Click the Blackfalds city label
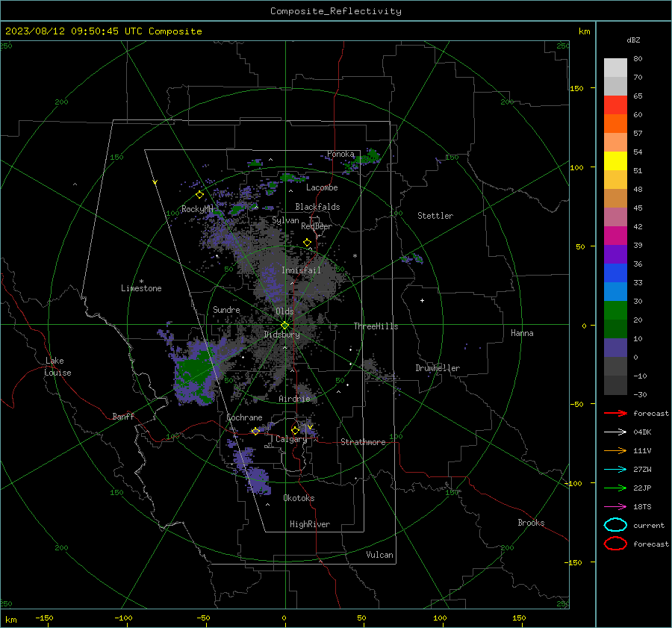The width and height of the screenshot is (672, 628). click(317, 207)
